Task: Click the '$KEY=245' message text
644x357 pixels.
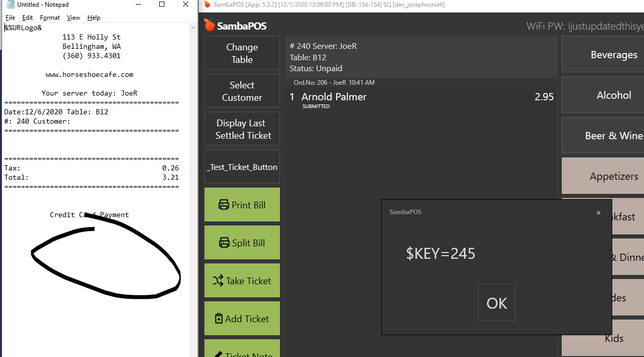Action: pyautogui.click(x=441, y=254)
